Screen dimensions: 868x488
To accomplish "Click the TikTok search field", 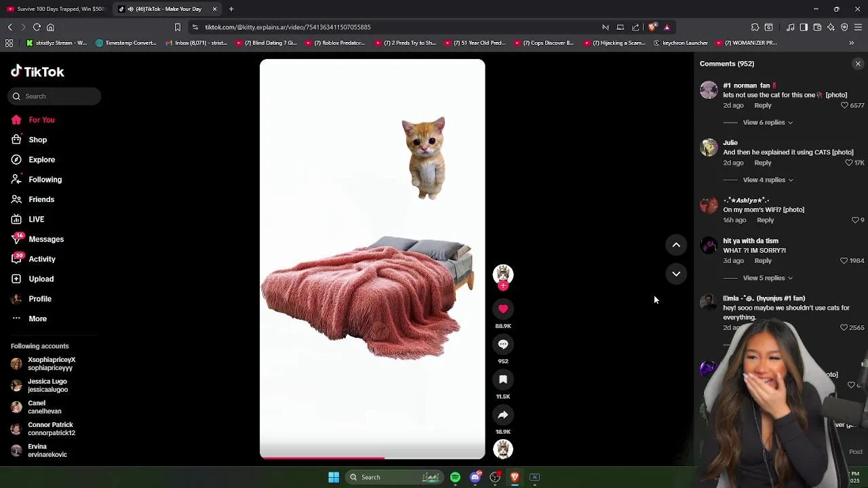I will click(x=55, y=96).
